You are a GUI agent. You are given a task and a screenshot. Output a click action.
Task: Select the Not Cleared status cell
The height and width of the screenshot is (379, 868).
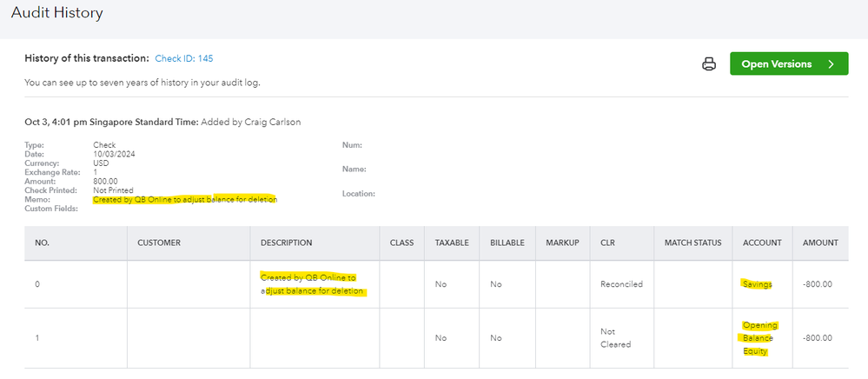[616, 338]
